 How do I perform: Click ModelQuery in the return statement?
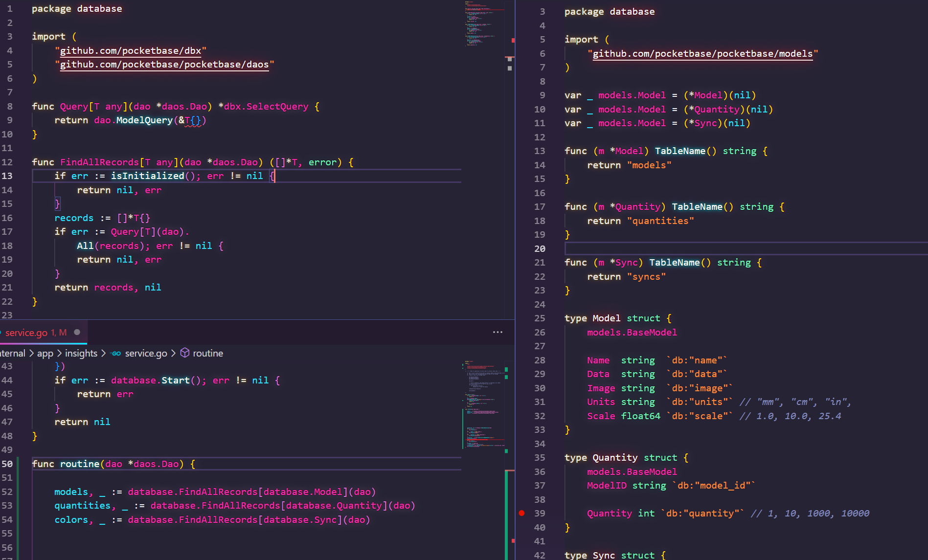pyautogui.click(x=144, y=120)
